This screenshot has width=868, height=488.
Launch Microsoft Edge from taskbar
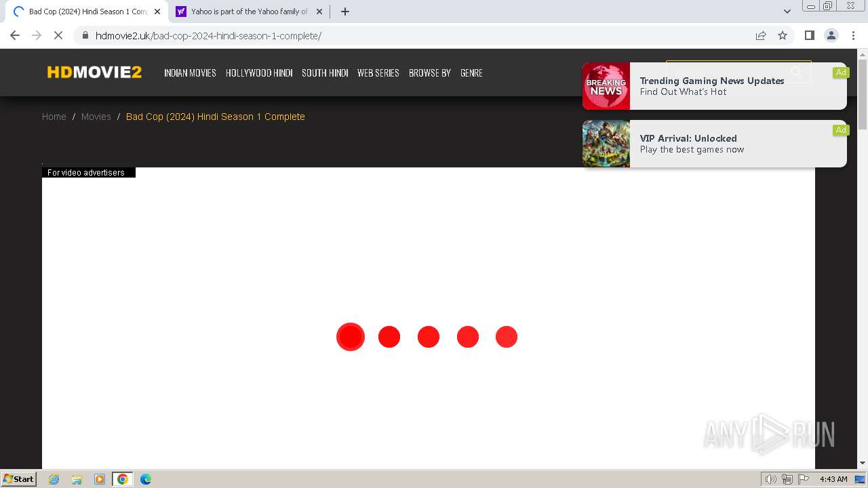coord(146,479)
